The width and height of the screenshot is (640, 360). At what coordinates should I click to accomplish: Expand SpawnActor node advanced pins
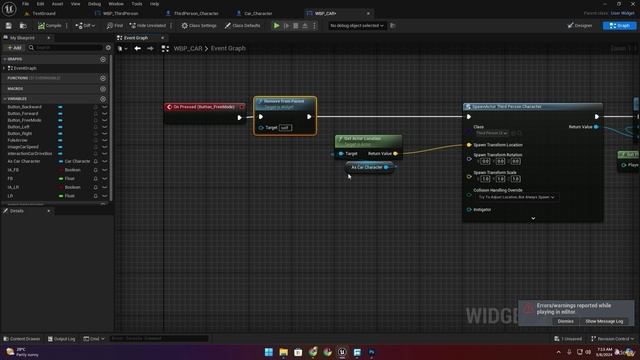(x=533, y=219)
